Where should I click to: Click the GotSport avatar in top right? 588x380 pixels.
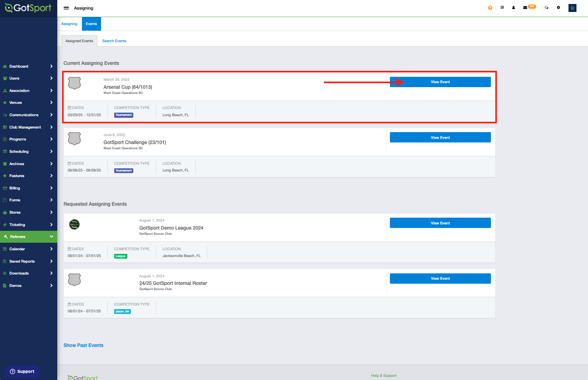[x=572, y=8]
